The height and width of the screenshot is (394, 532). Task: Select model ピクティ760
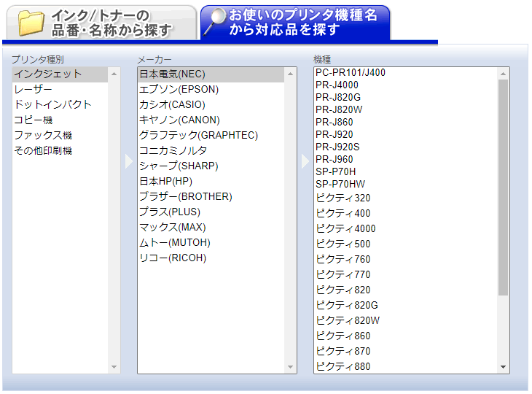(x=405, y=259)
